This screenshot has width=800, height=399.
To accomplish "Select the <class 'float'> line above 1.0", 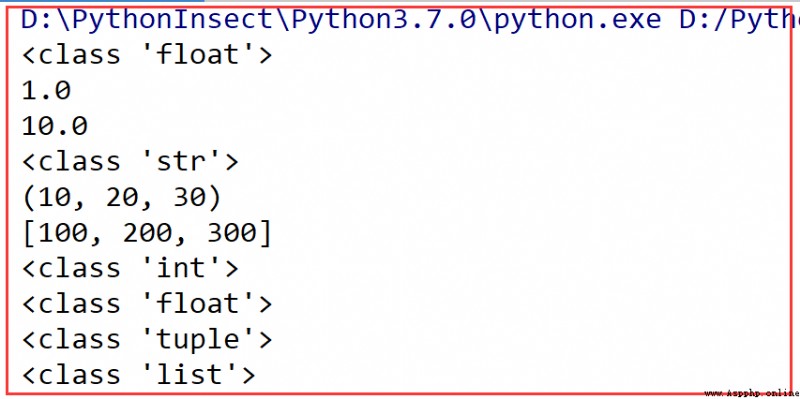I will [147, 55].
